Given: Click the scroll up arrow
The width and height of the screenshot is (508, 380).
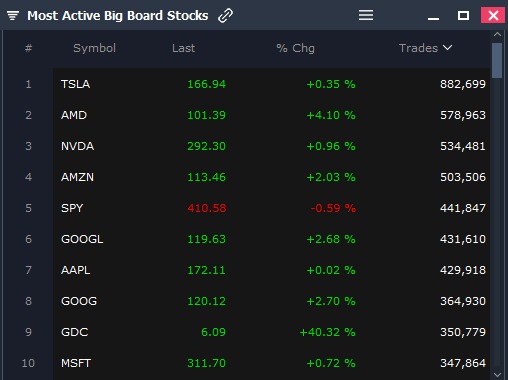Looking at the screenshot, I should click(497, 34).
